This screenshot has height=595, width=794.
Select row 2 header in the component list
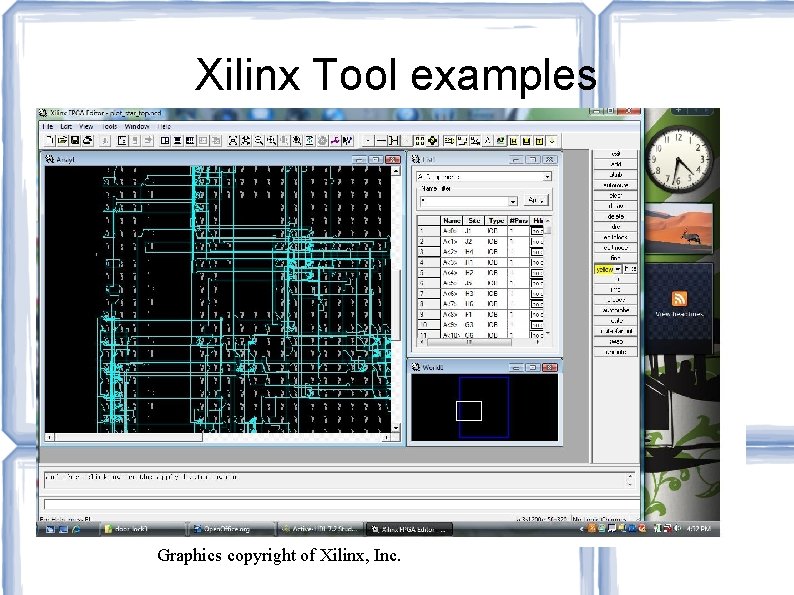[x=428, y=242]
